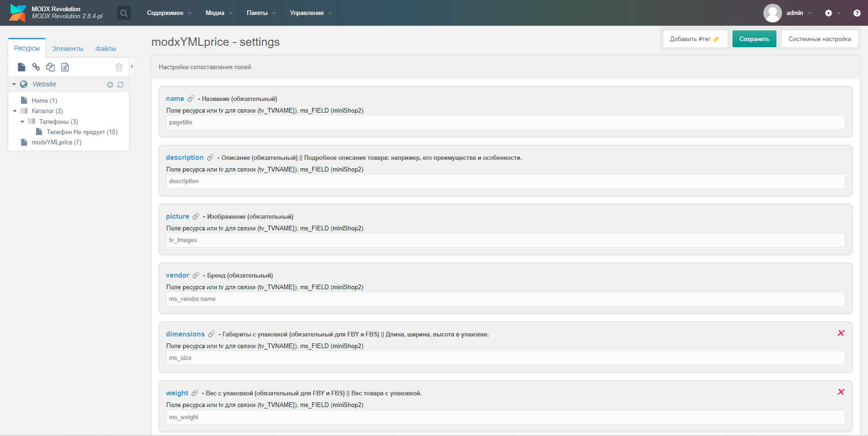Collapse the Телефоны tree node arrow
This screenshot has width=868, height=436.
[22, 122]
